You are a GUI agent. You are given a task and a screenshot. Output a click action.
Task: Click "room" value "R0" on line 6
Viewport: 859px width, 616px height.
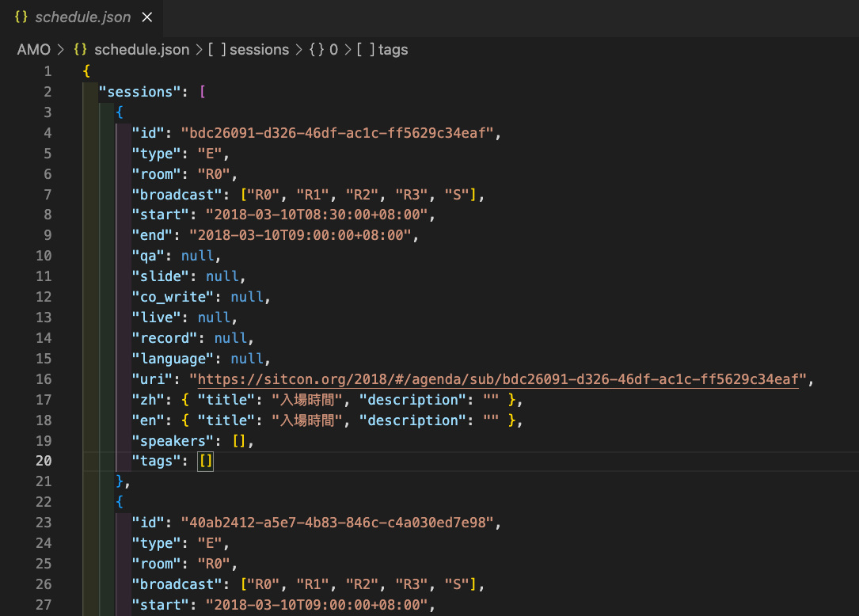215,174
